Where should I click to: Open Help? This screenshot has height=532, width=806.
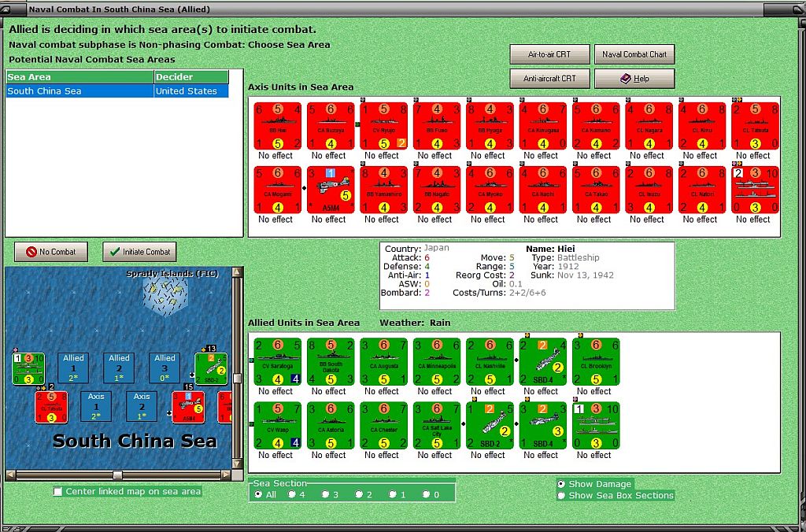634,79
